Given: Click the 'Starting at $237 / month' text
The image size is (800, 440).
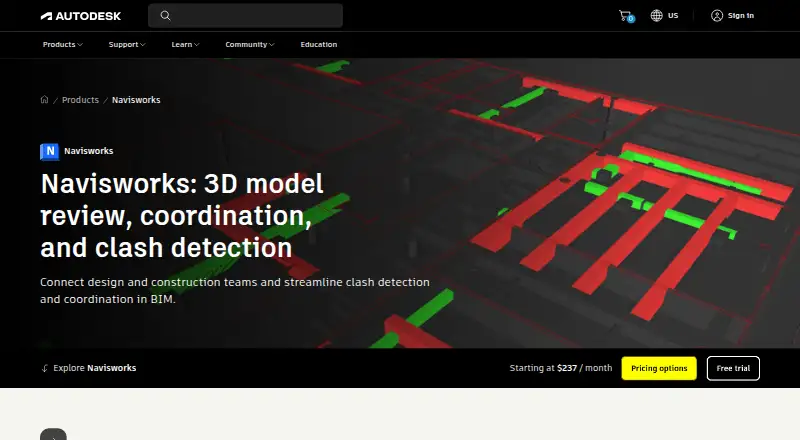Looking at the screenshot, I should click(561, 368).
